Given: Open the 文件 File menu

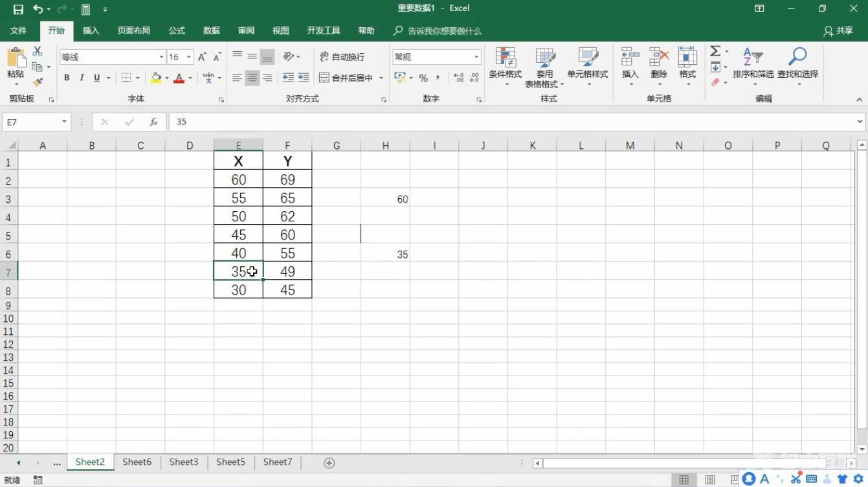Looking at the screenshot, I should (19, 30).
